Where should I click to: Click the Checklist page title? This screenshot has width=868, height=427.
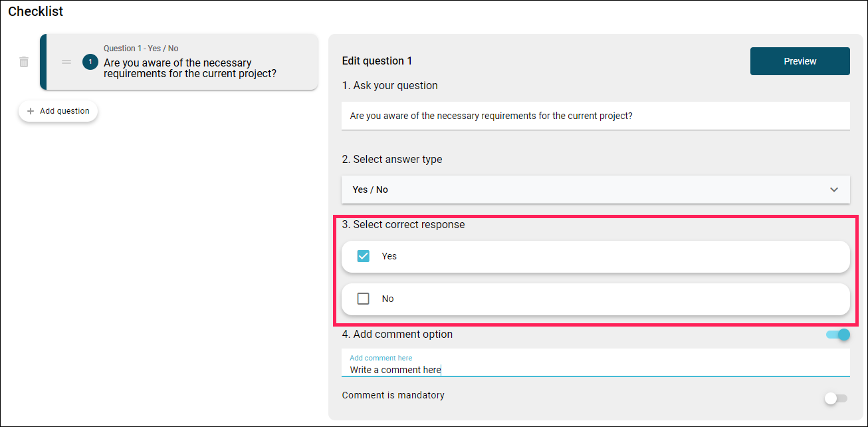[x=36, y=11]
